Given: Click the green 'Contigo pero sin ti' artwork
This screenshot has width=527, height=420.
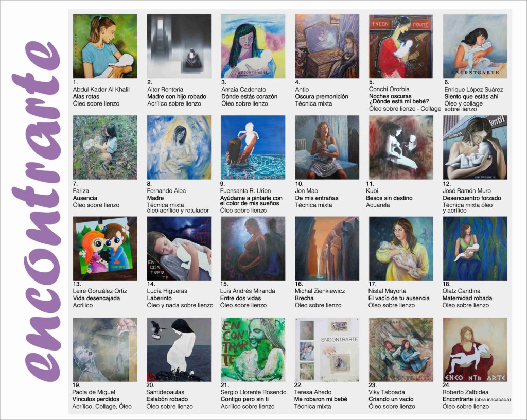Looking at the screenshot, I should pyautogui.click(x=253, y=349).
